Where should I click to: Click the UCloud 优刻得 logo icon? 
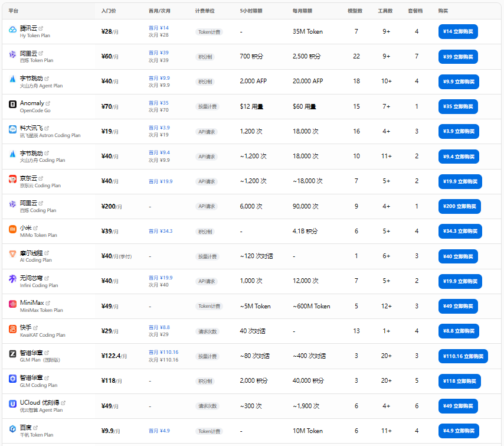[x=12, y=403]
